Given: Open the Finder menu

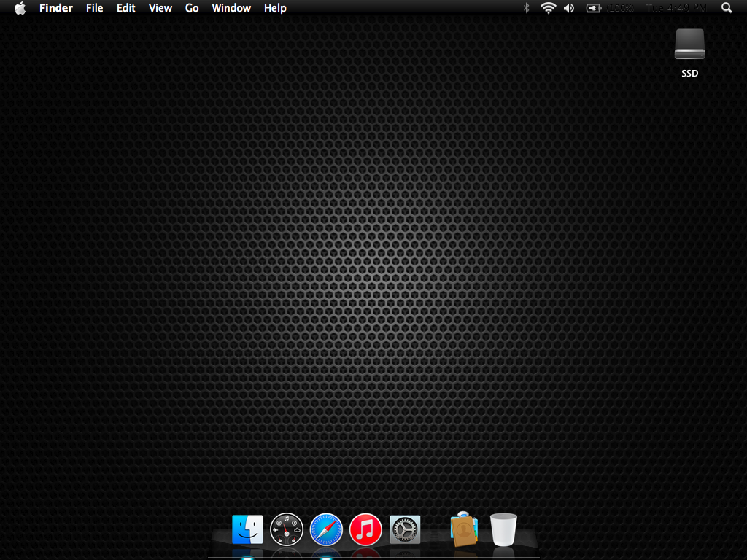Looking at the screenshot, I should click(56, 8).
